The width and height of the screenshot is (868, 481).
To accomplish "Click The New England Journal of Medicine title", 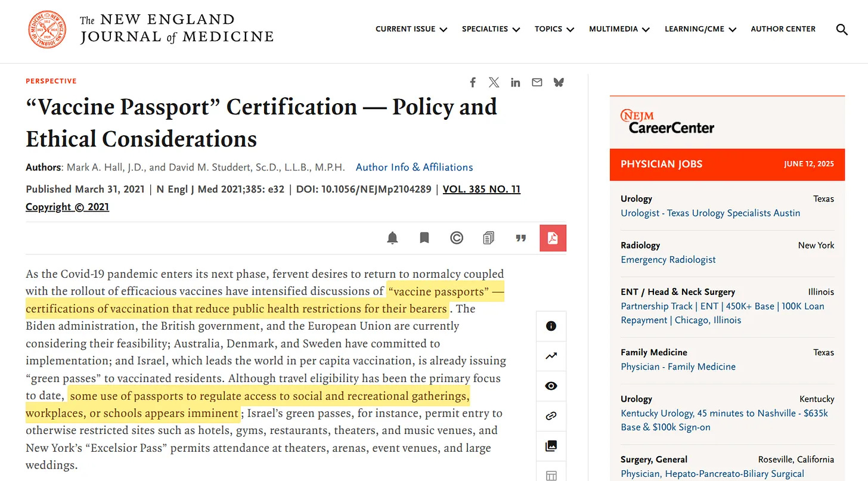I will tap(176, 29).
